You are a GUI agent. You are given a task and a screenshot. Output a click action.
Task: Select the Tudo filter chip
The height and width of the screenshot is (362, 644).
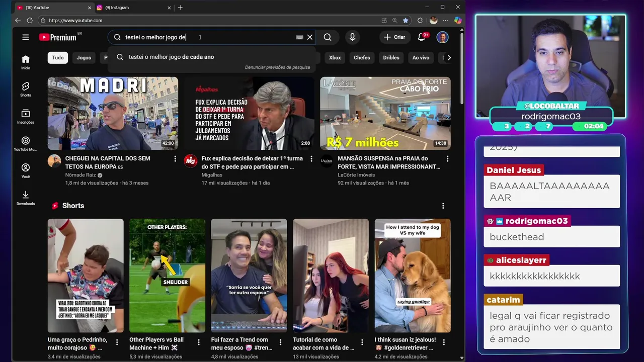coord(58,58)
